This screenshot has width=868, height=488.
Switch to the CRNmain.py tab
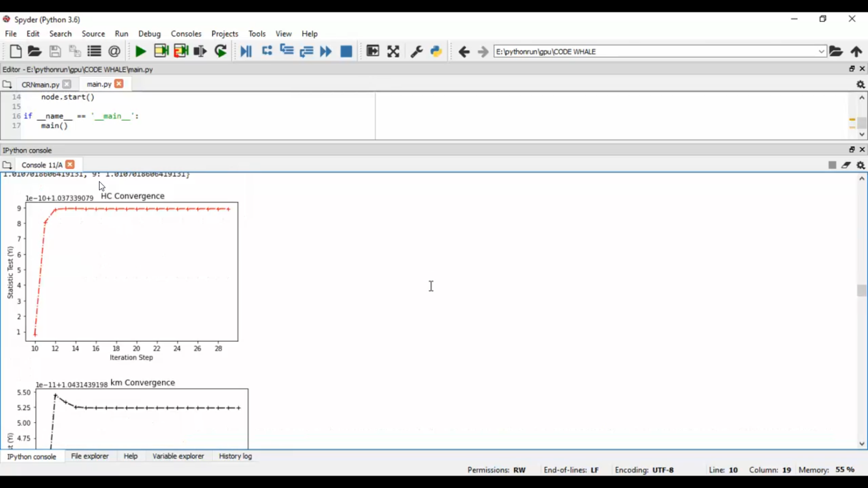40,84
